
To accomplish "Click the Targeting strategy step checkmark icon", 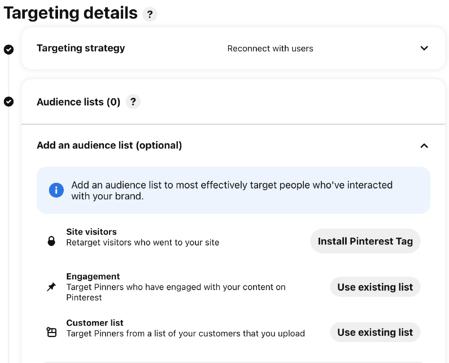I will [9, 49].
